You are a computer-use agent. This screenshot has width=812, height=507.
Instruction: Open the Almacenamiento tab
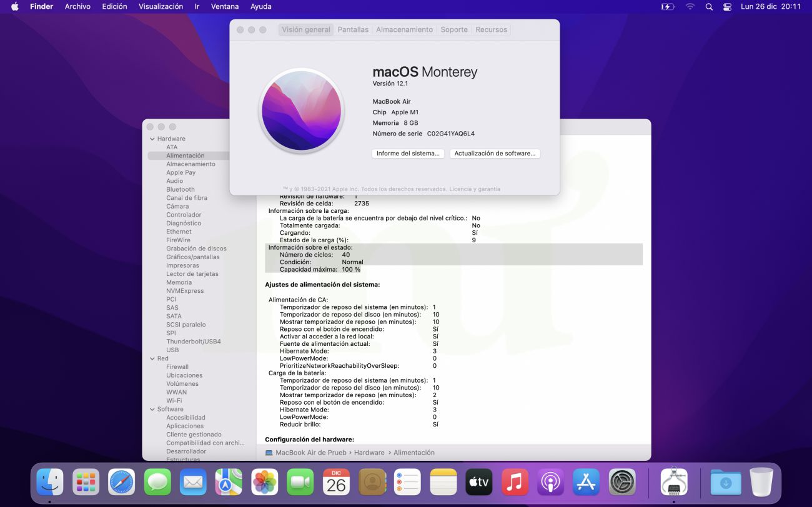(x=404, y=29)
